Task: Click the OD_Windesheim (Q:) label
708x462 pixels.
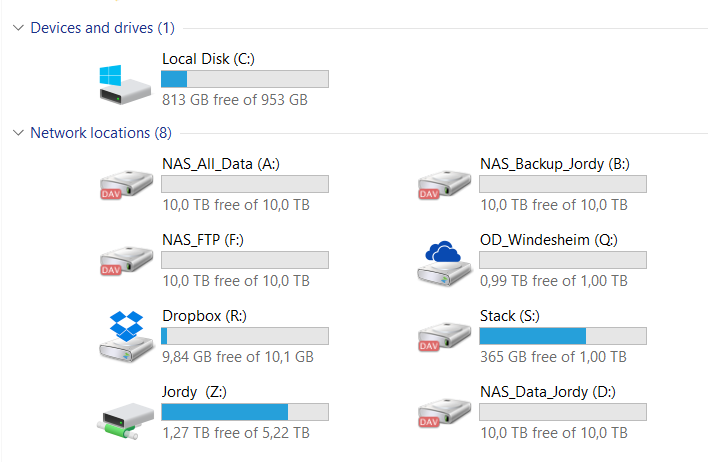Action: point(549,240)
